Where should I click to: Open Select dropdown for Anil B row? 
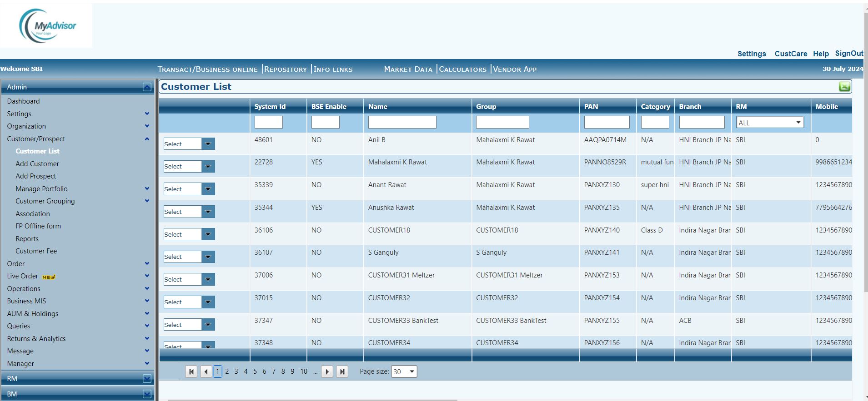coord(208,144)
